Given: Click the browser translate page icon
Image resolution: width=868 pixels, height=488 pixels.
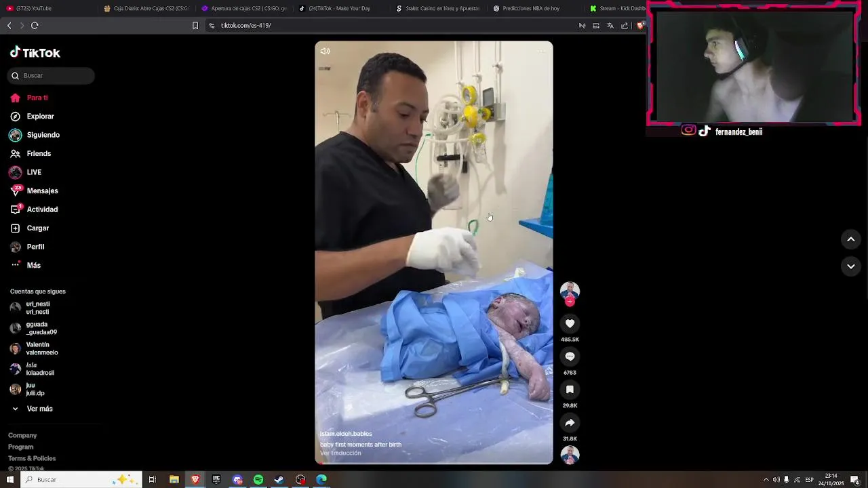Looking at the screenshot, I should coord(610,25).
